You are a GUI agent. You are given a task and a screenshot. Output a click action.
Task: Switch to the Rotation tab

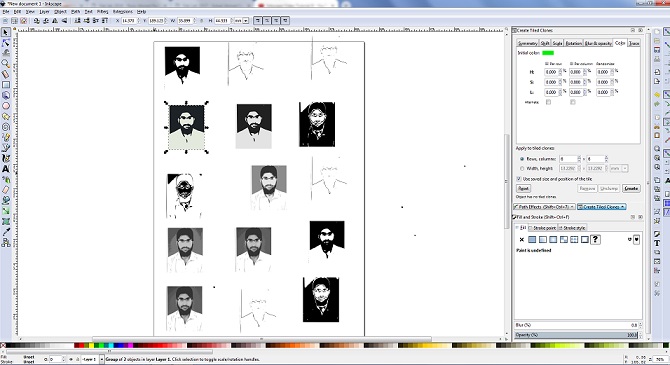point(573,43)
